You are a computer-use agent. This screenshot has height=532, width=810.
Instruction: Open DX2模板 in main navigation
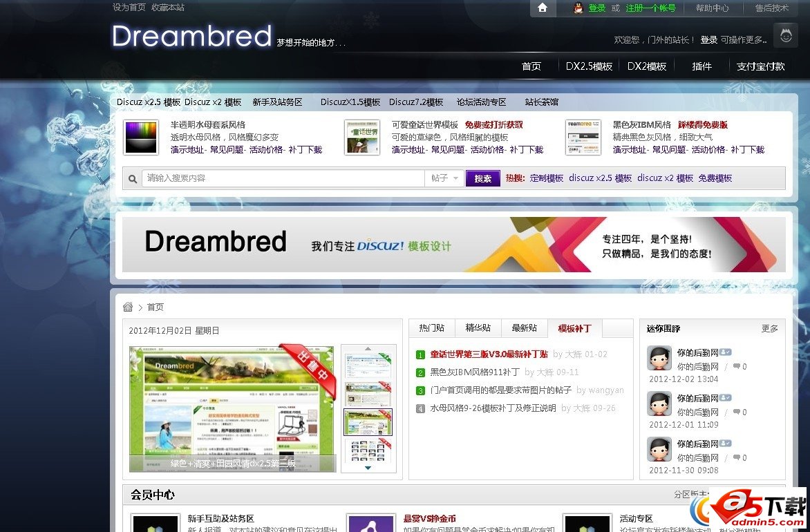coord(647,66)
